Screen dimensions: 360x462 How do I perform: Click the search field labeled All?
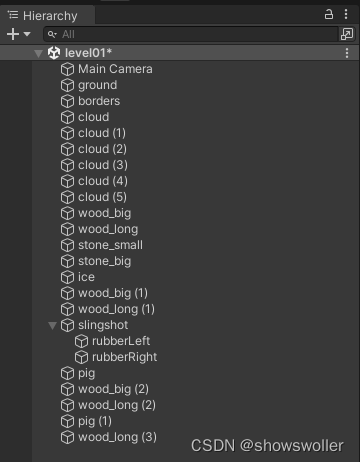point(191,34)
